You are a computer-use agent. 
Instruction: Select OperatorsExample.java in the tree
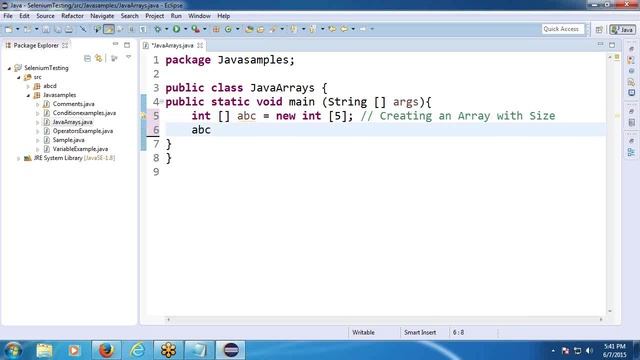(x=83, y=131)
